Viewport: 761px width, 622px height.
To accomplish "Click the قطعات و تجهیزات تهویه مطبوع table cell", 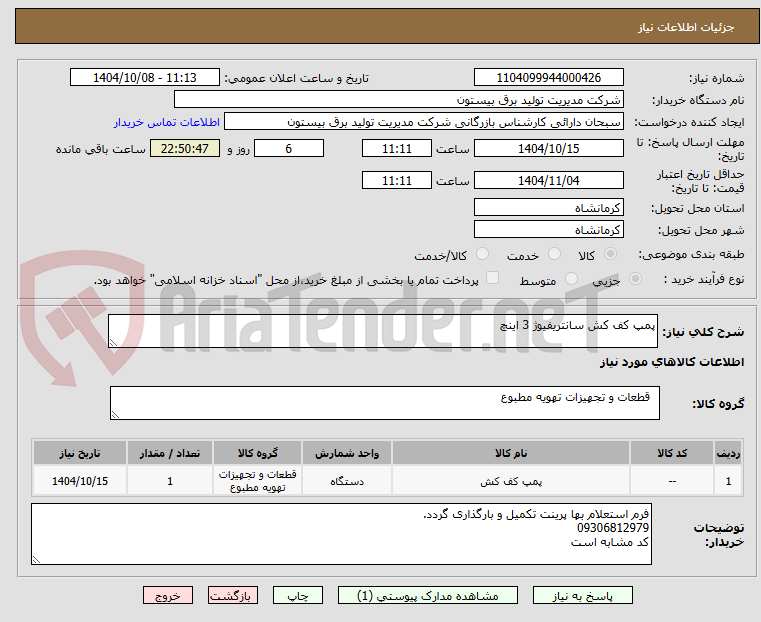I will pyautogui.click(x=257, y=481).
